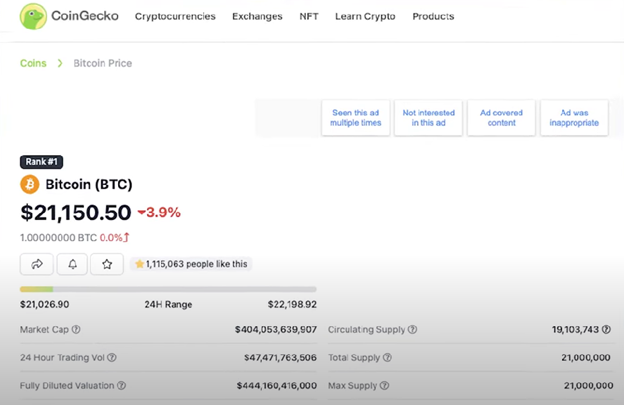Click the $21,150.50 price value

(76, 212)
